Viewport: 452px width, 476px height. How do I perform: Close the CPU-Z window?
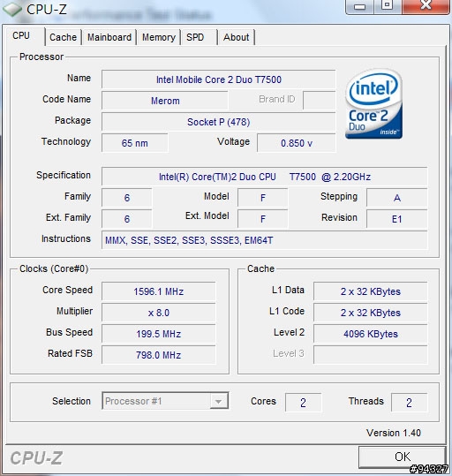426,6
